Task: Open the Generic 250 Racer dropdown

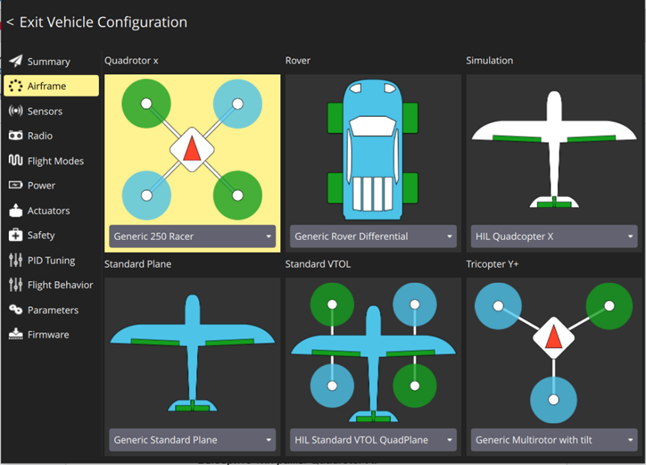Action: 192,236
